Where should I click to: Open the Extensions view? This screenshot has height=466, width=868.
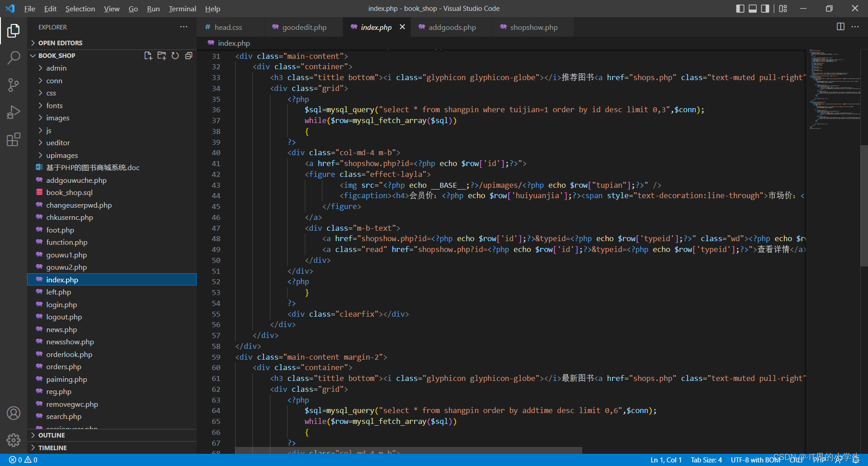click(x=14, y=139)
